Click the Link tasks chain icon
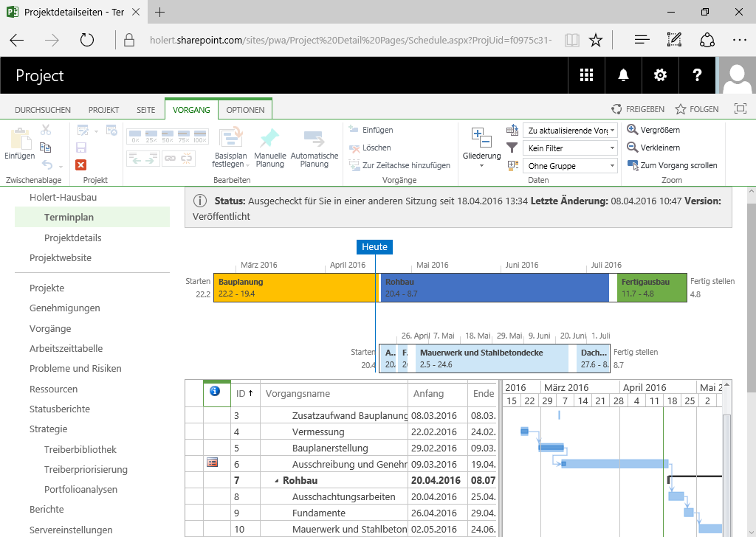Viewport: 756px width, 537px height. coord(171,158)
